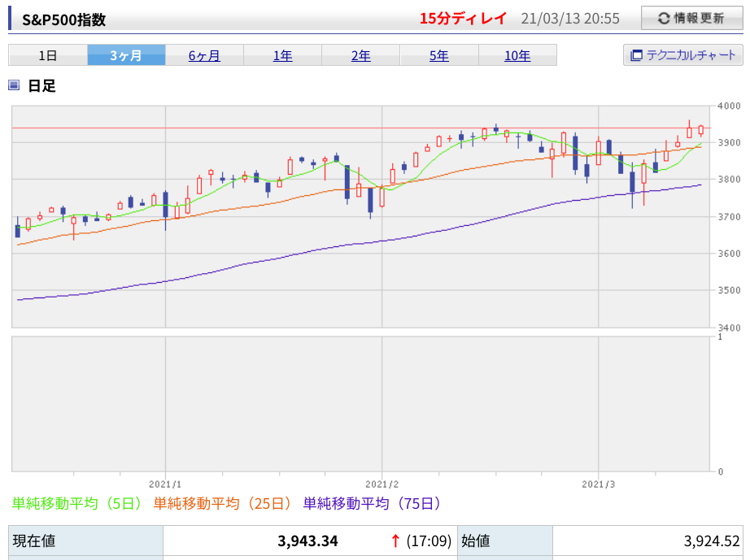
Task: Click the 単純移動平均（25日）legend label
Action: (x=222, y=503)
